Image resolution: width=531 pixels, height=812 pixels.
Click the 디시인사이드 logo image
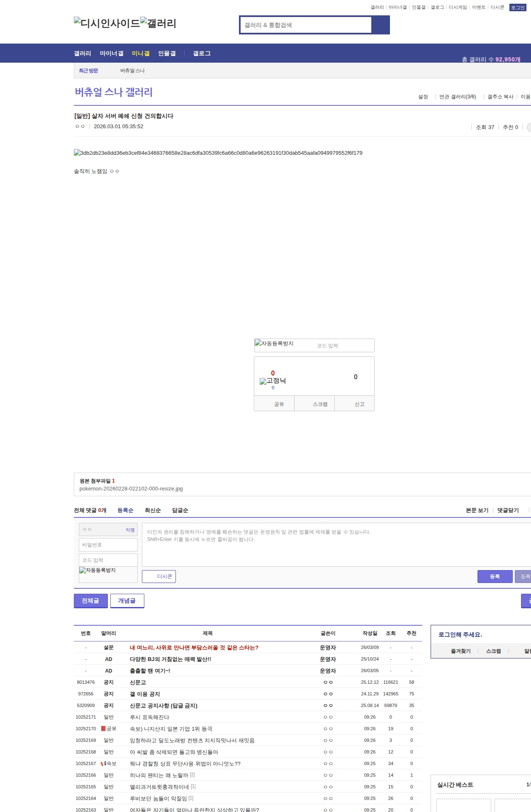[107, 23]
